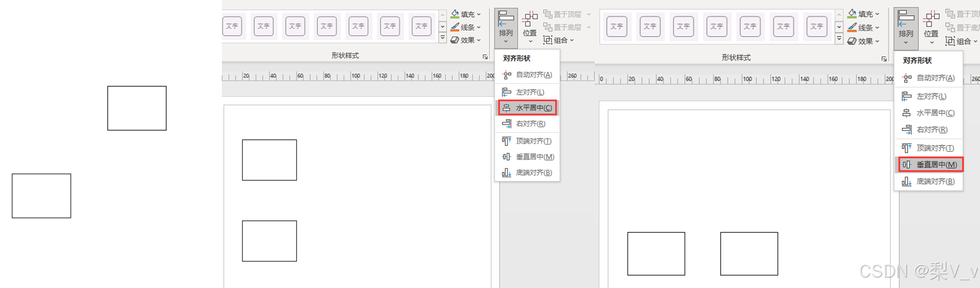Open the 形状样式 dialog launcher in right window
Viewport: 980px width, 288px height.
[884, 59]
